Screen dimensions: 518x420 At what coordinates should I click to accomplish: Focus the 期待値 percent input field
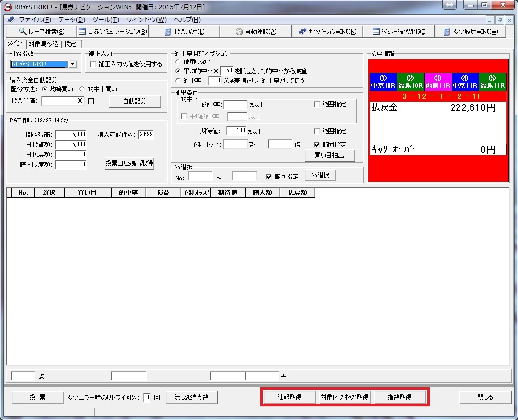click(236, 131)
